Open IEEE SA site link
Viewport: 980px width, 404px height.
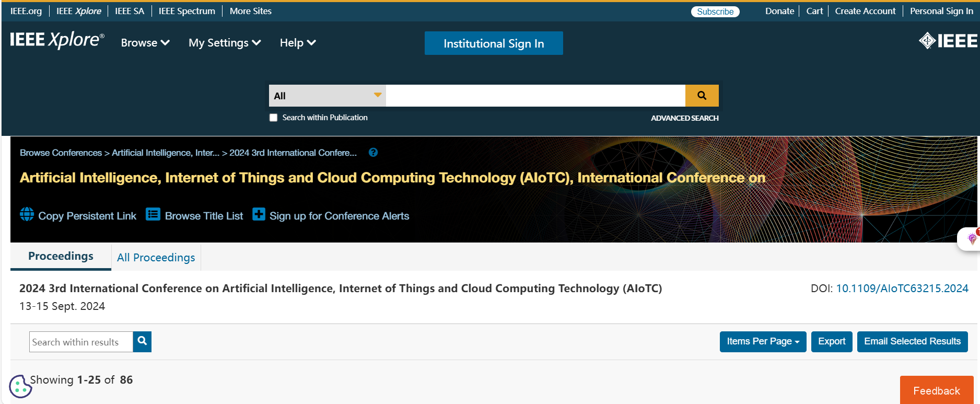point(130,11)
